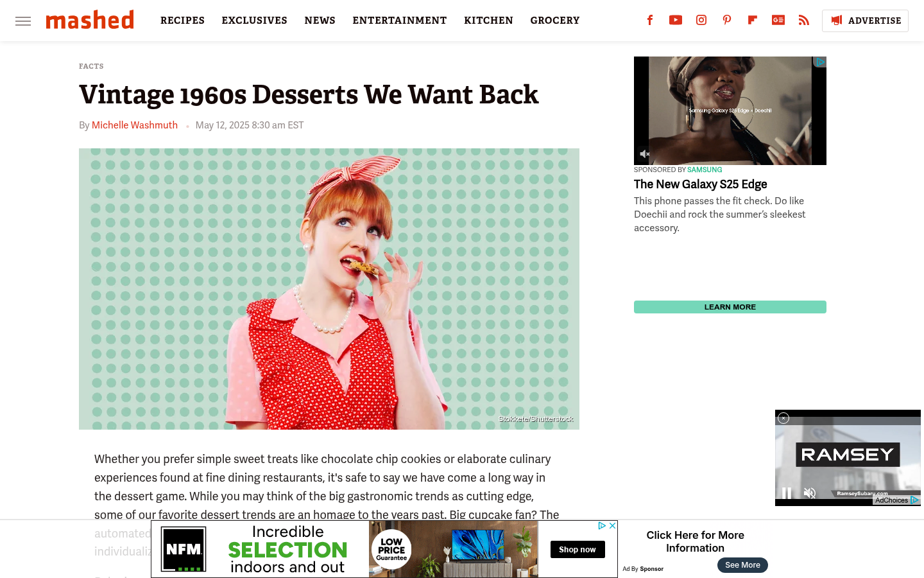The image size is (924, 578).
Task: Open the YouTube channel icon
Action: (x=676, y=20)
